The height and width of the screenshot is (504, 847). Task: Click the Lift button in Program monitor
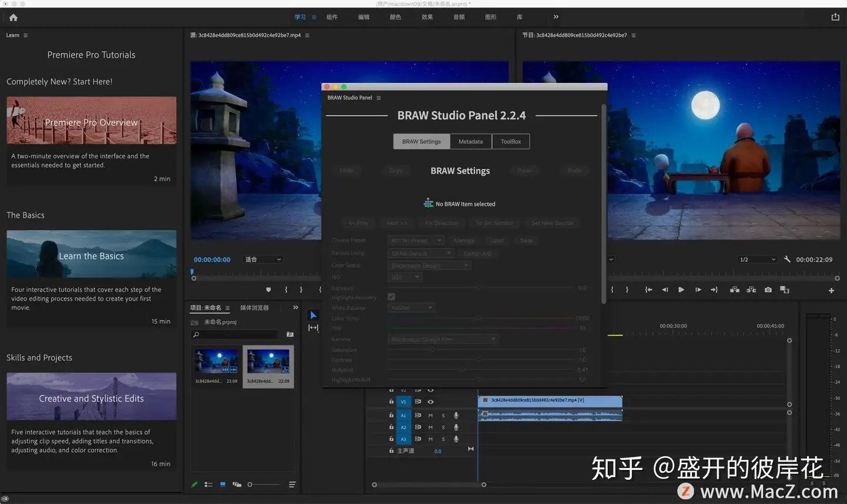click(735, 289)
